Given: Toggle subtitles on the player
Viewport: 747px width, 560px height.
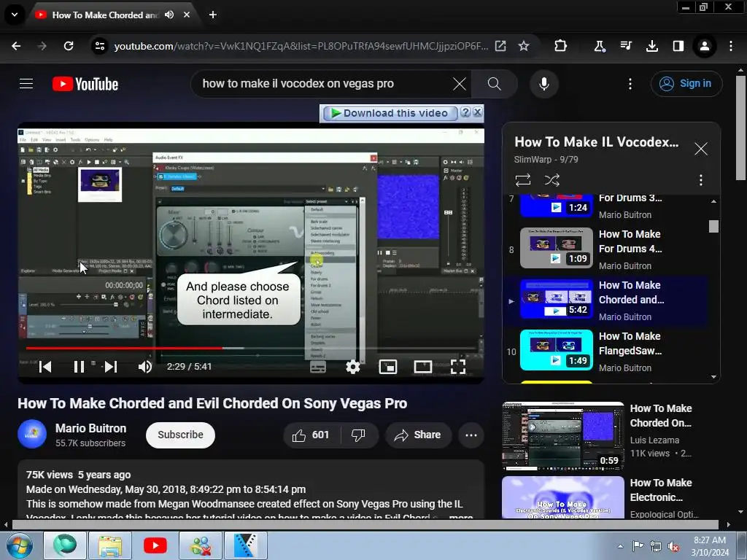Looking at the screenshot, I should point(318,367).
